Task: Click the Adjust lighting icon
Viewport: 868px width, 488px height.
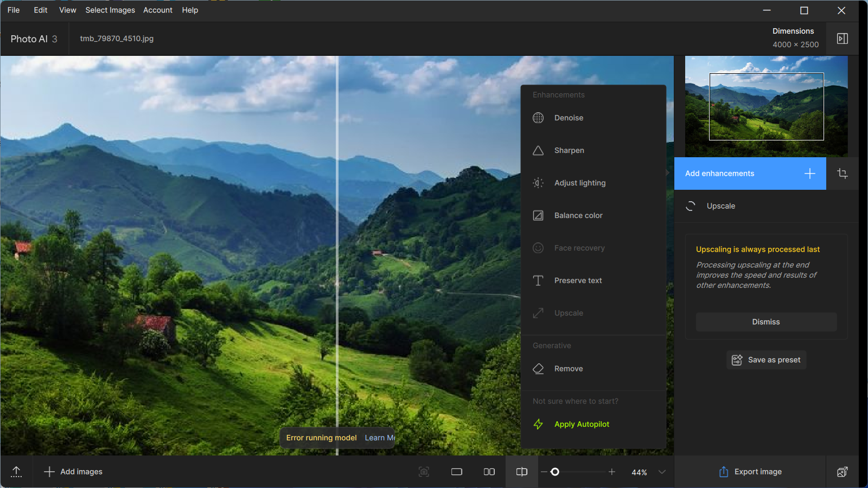Action: coord(538,183)
